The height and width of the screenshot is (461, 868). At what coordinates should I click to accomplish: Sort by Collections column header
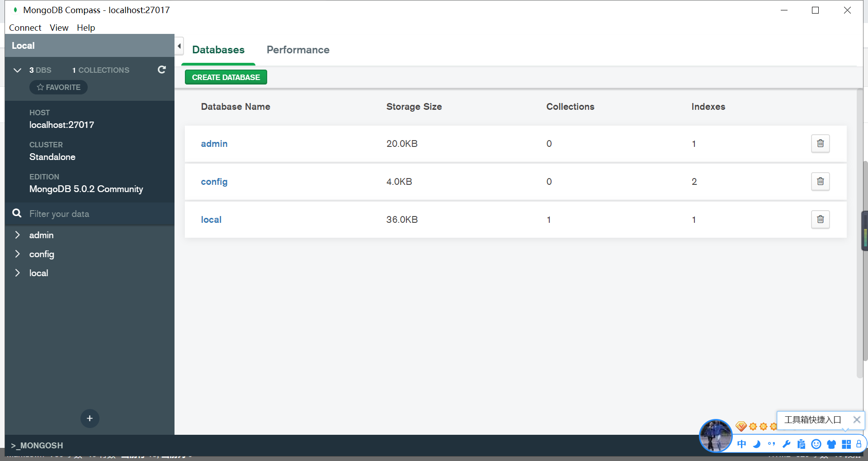[571, 107]
